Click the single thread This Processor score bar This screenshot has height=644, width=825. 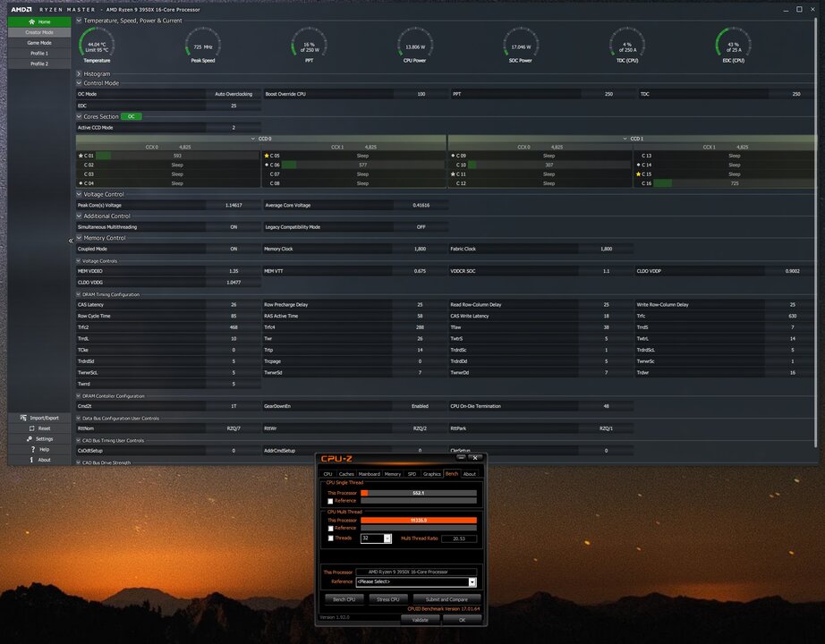(419, 493)
